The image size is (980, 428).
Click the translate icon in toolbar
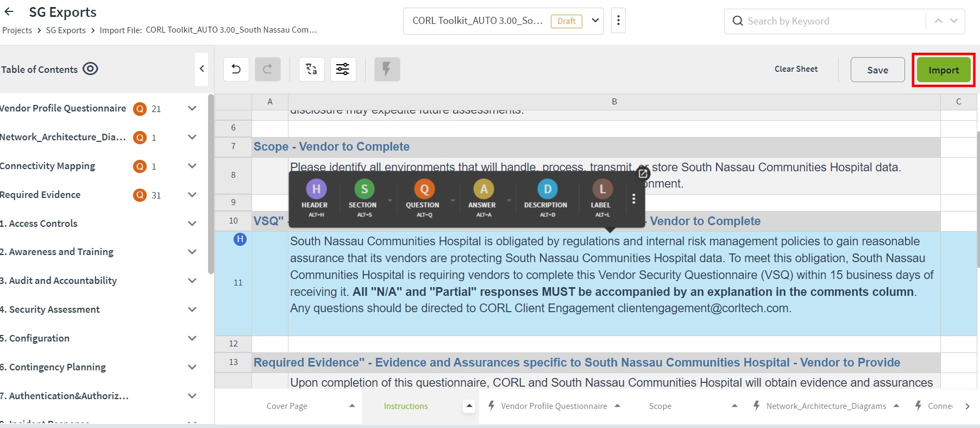pyautogui.click(x=311, y=69)
